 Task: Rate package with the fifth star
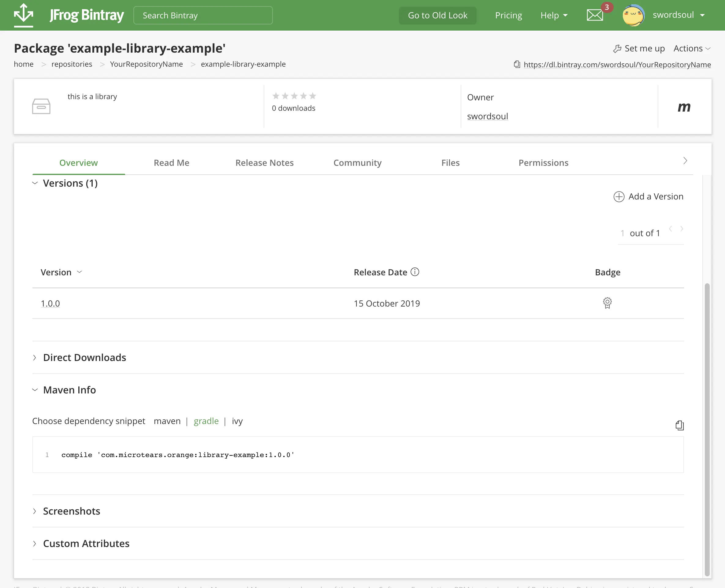click(313, 96)
